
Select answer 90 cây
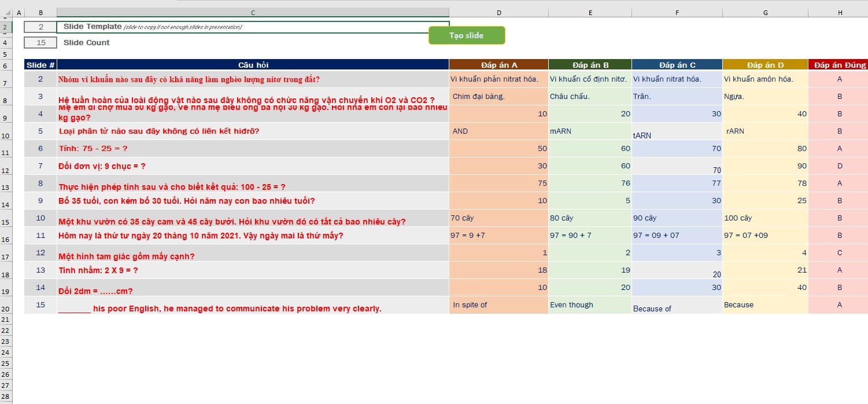click(677, 218)
